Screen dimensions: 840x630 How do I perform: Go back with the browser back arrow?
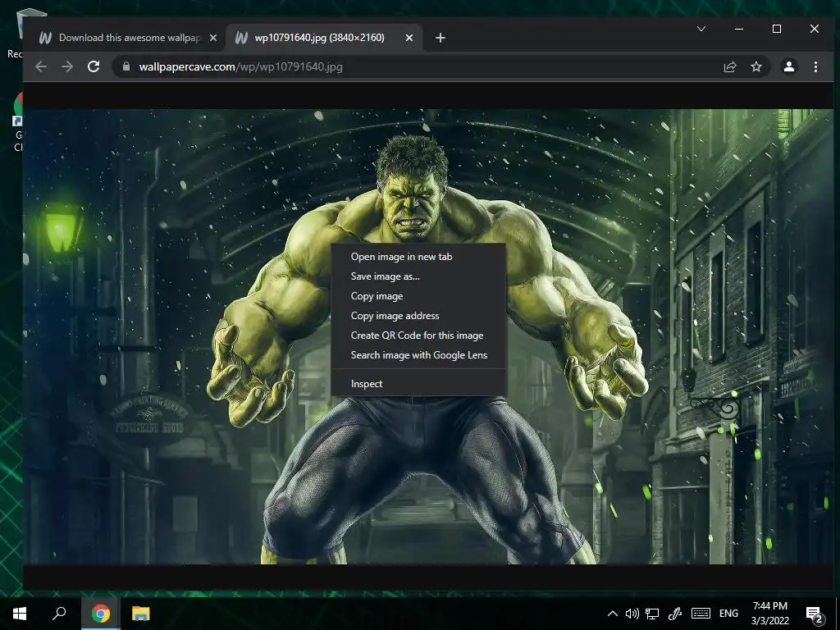41,66
